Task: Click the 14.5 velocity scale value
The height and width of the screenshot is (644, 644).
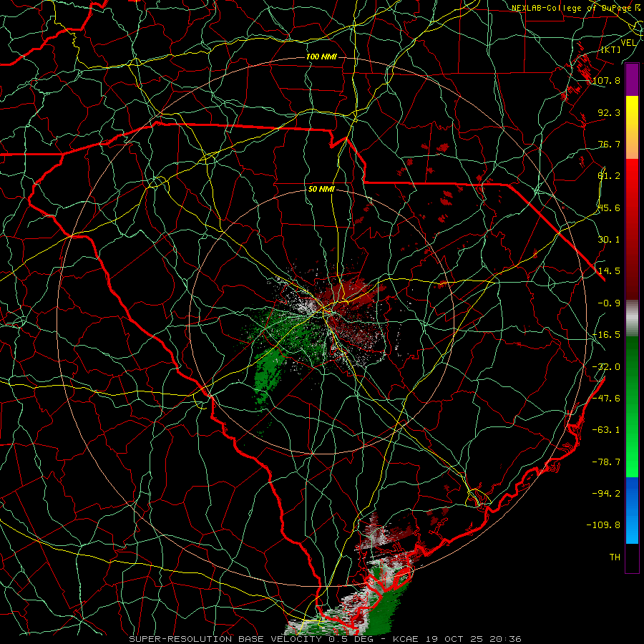Action: point(609,271)
